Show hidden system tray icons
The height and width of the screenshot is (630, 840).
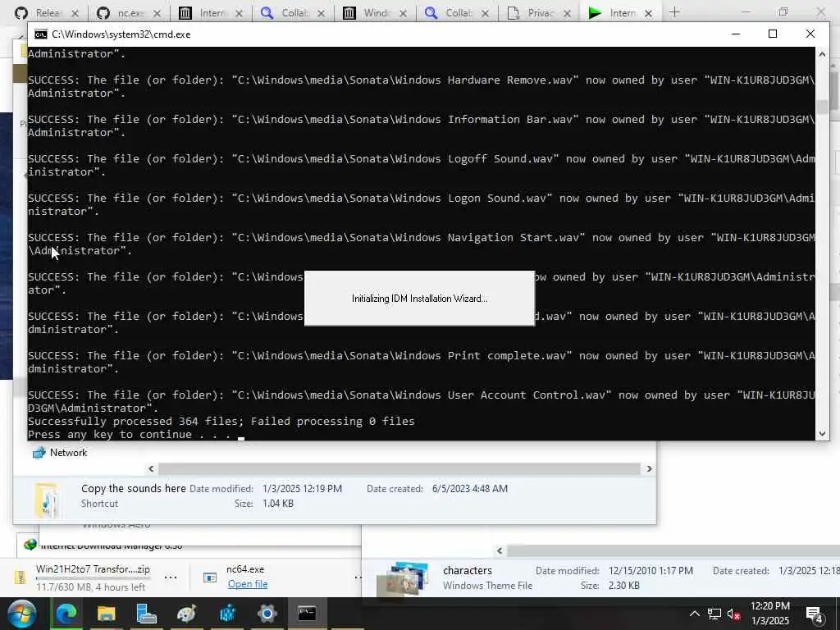[694, 614]
